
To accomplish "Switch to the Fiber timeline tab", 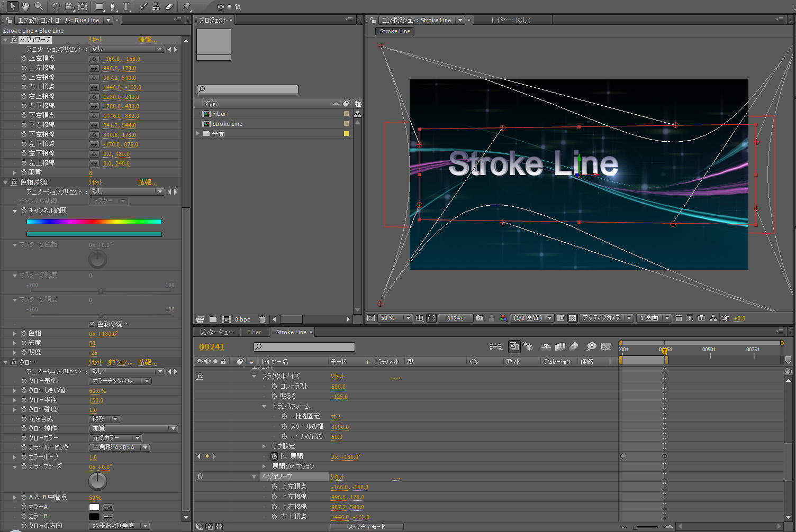I will pos(254,332).
